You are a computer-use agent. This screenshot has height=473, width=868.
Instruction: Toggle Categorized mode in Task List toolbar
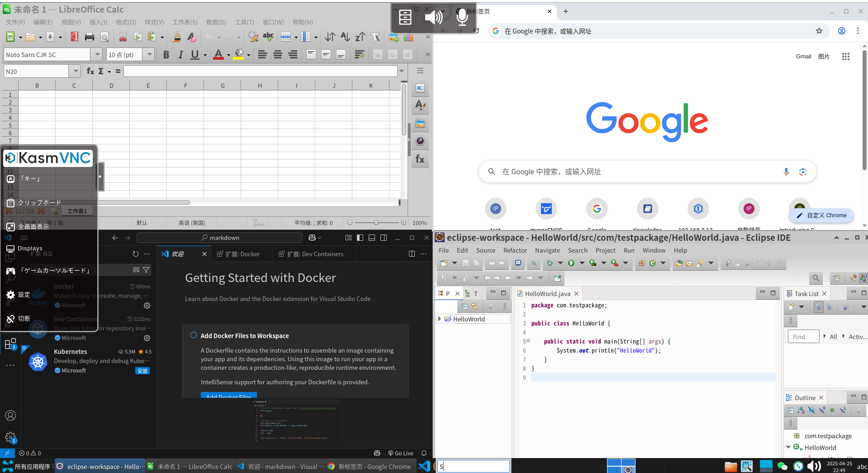click(x=819, y=307)
